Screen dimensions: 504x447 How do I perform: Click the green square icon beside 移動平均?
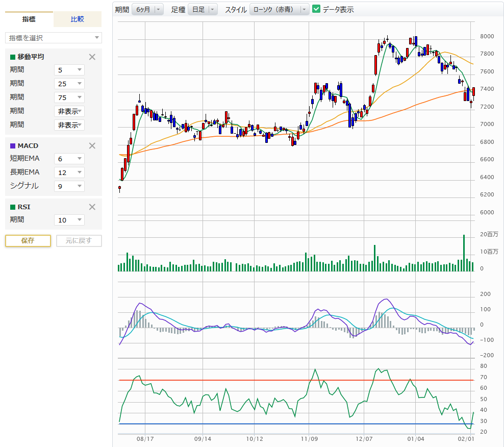click(x=13, y=57)
